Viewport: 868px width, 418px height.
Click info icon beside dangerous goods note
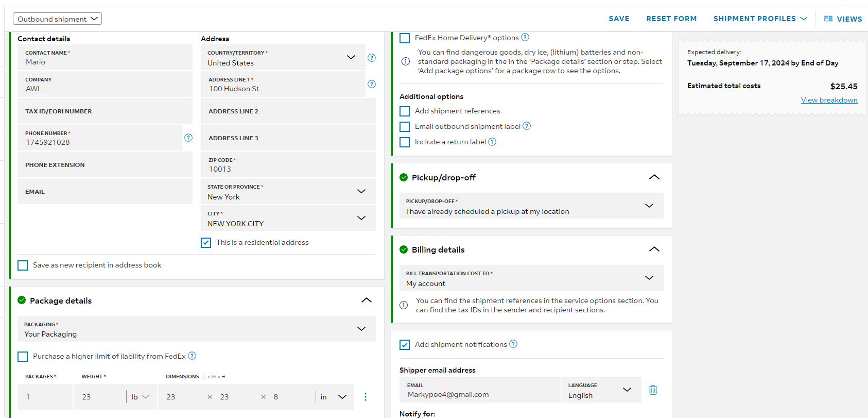(x=406, y=61)
